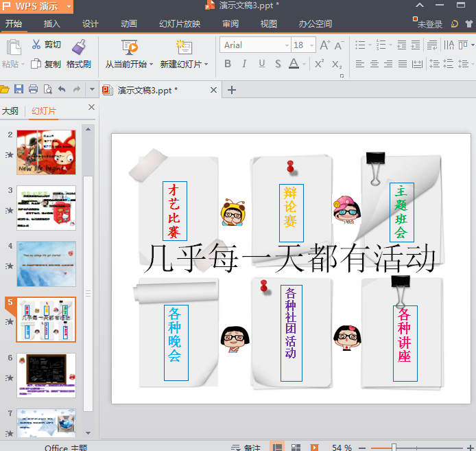This screenshot has height=451, width=476.
Task: Toggle underline formatting
Action: [261, 64]
